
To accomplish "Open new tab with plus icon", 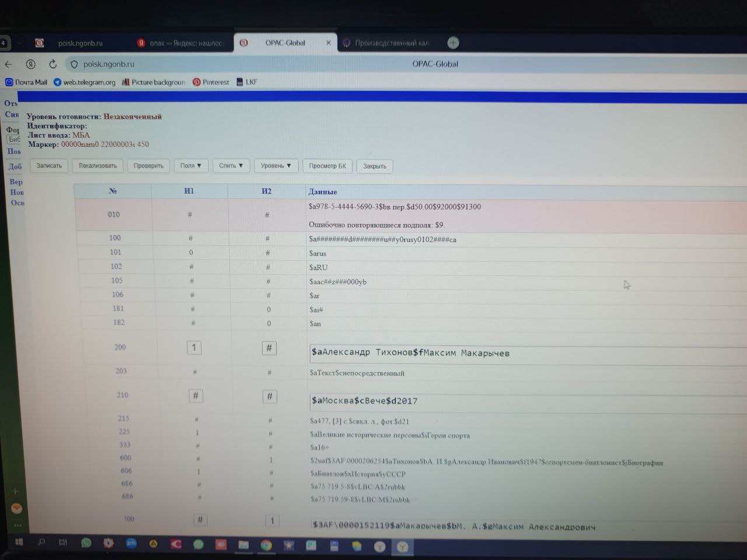I will 453,43.
